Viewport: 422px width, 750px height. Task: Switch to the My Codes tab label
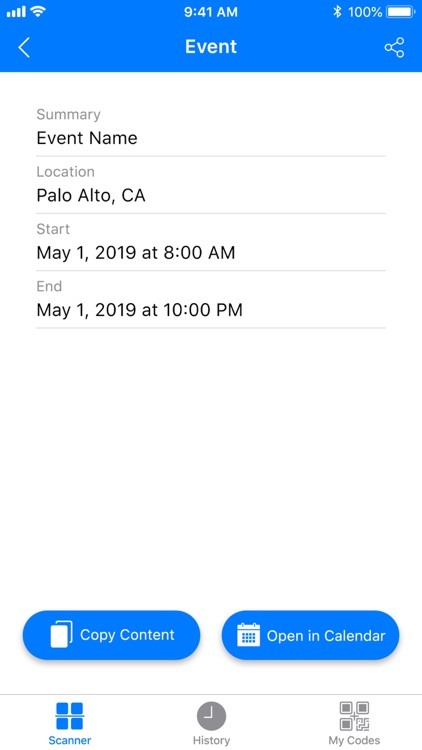(354, 740)
